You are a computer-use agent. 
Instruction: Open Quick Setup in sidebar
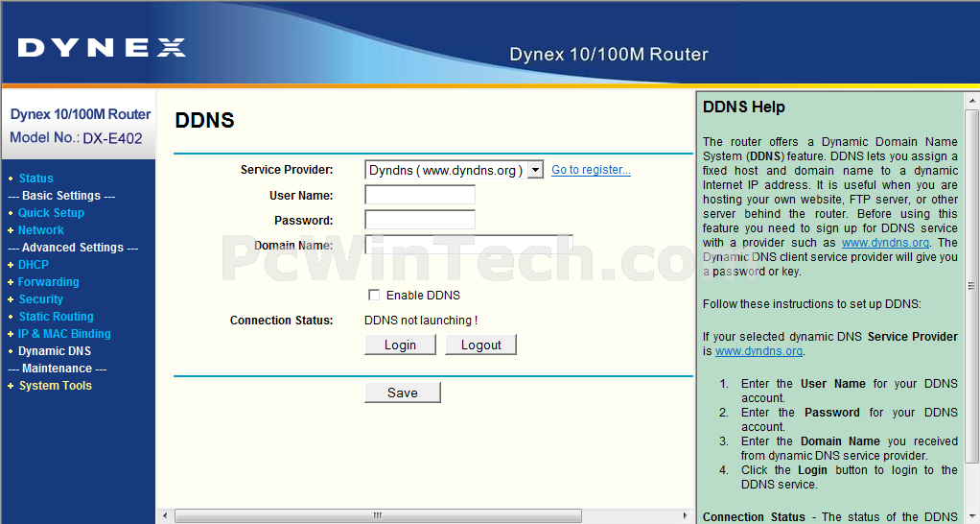coord(51,213)
